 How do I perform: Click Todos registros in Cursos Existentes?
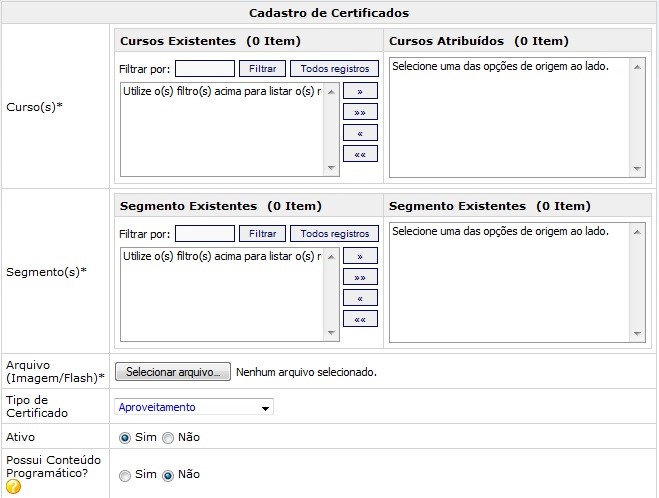point(334,69)
